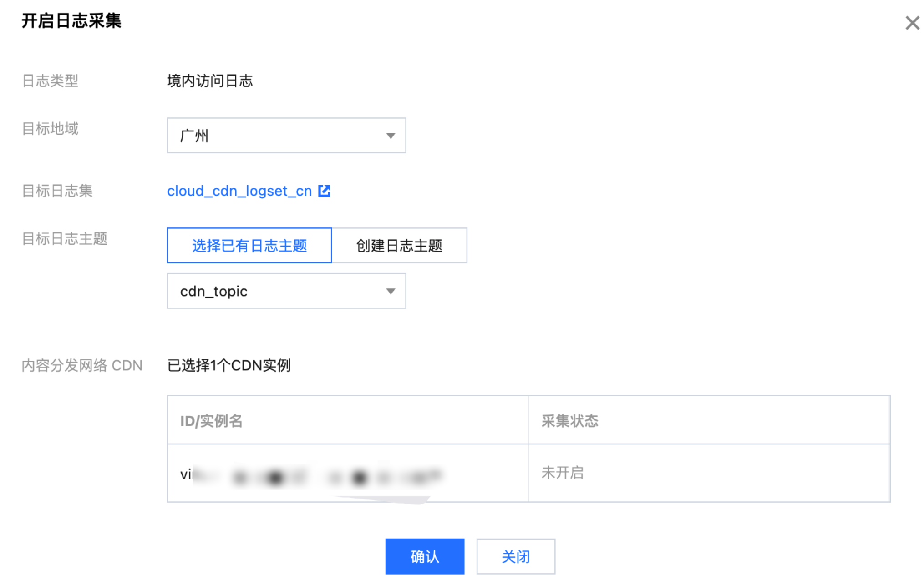Click the 未开启 collection status cell

click(x=562, y=473)
